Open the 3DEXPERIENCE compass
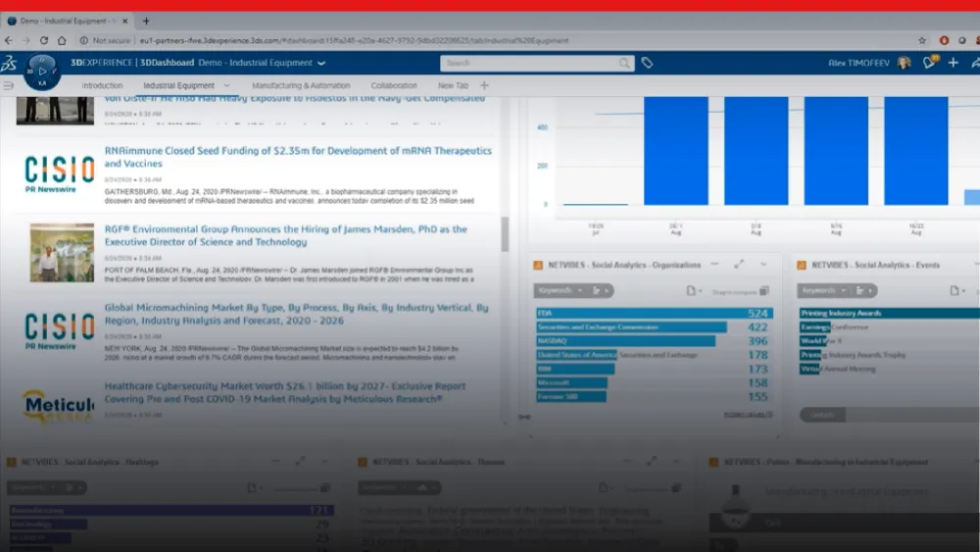 click(41, 72)
